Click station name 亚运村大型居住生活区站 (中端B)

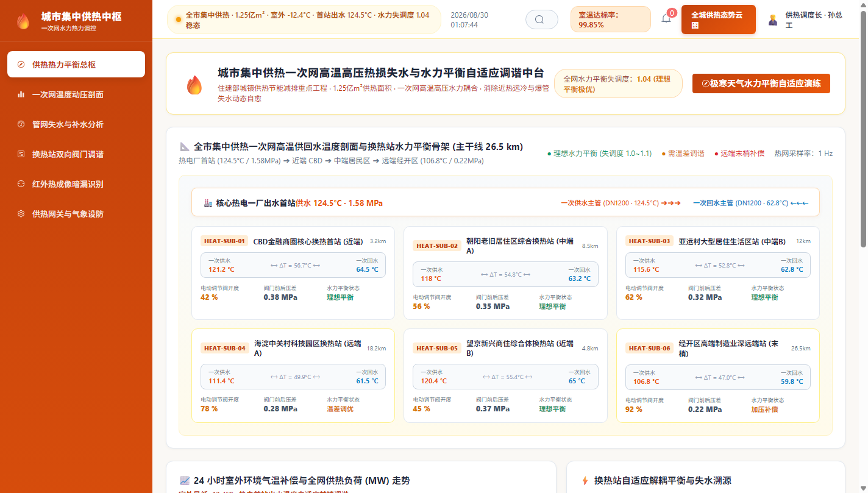tap(732, 241)
